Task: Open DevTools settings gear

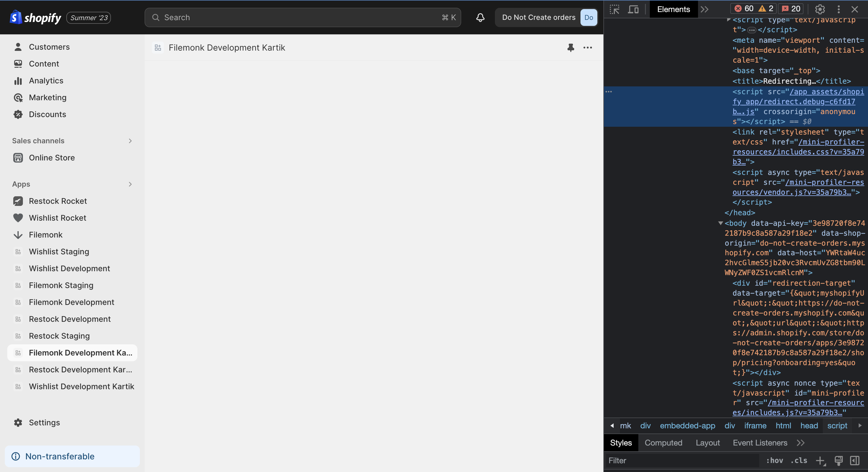Action: (x=819, y=9)
